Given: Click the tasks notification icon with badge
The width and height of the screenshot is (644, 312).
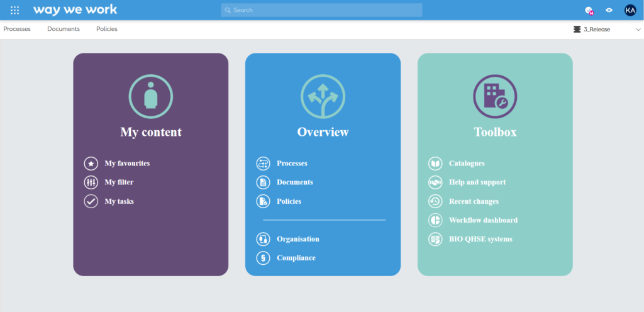Looking at the screenshot, I should tap(589, 10).
